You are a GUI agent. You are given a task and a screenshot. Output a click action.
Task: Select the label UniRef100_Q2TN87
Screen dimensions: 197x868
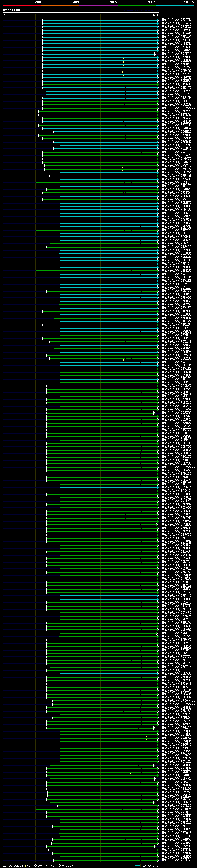tap(176, 735)
